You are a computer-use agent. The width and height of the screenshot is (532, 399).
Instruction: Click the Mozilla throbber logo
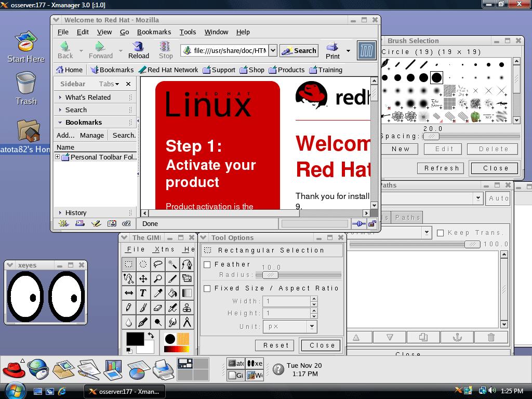367,50
